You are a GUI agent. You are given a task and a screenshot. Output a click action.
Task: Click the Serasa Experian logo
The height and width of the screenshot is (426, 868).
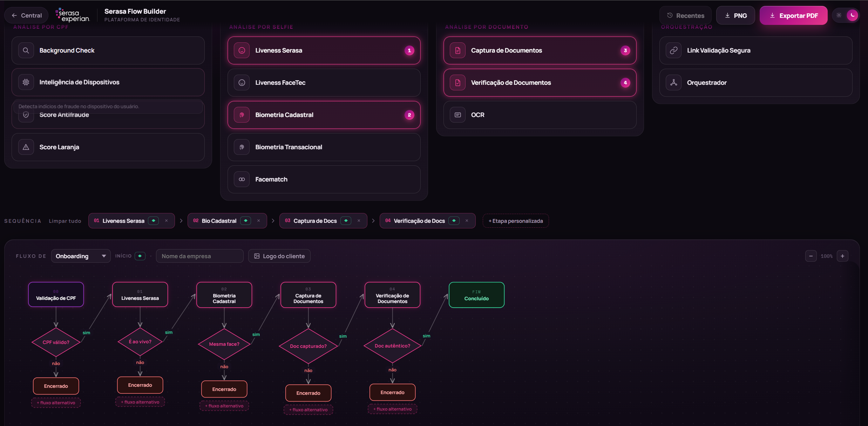[73, 15]
